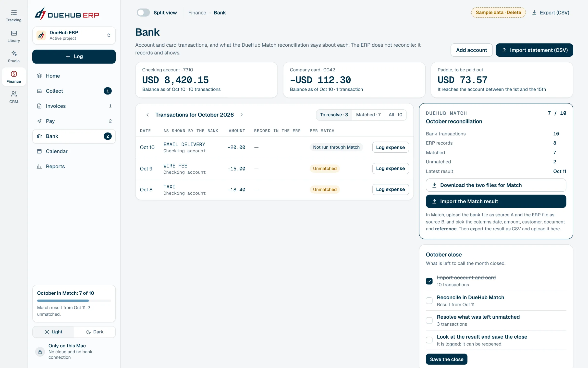Viewport: 588px width, 368px height.
Task: Click the lock icon near Only on this Mac
Action: coord(40,352)
